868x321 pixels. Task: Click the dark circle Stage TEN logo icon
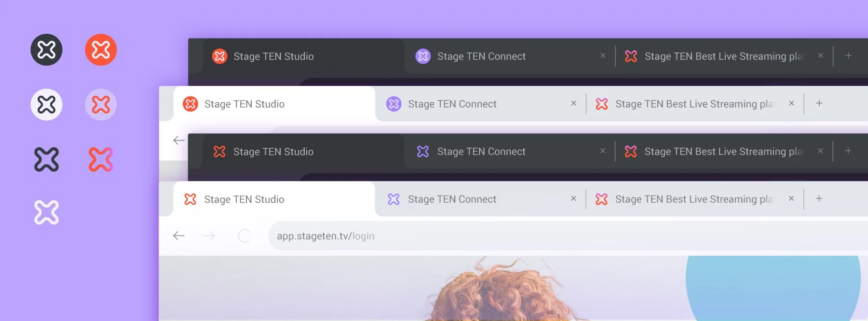point(46,50)
